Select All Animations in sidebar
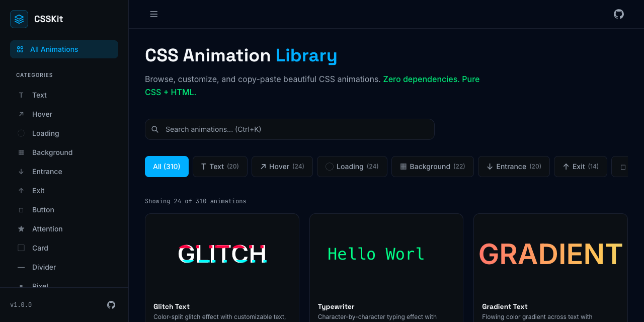The width and height of the screenshot is (644, 322). [64, 49]
